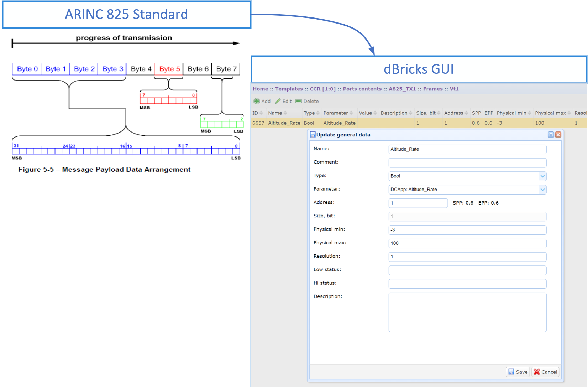Open the Frames breadcrumb link
Viewport: 588px width, 388px height.
click(433, 89)
